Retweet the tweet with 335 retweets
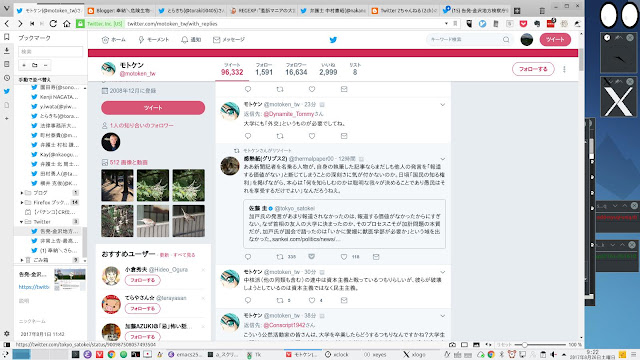This screenshot has width=640, height=360. coord(280,257)
